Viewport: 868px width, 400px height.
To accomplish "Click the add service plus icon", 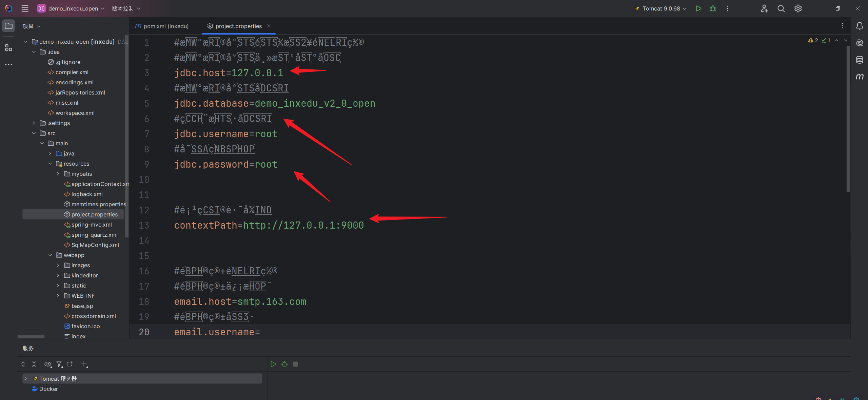I will (84, 364).
